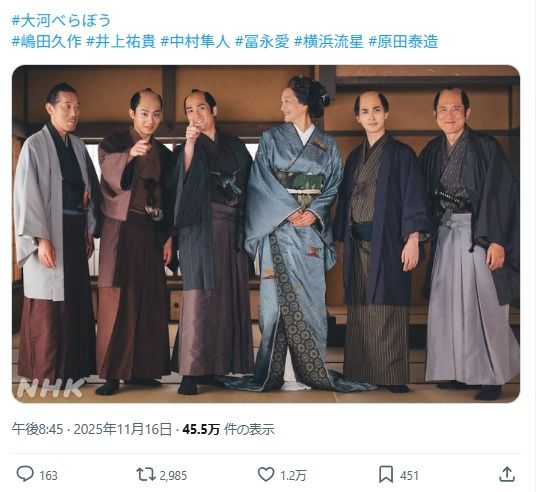Open hashtag #冨永愛
Screen dimensions: 538x492
tap(262, 42)
